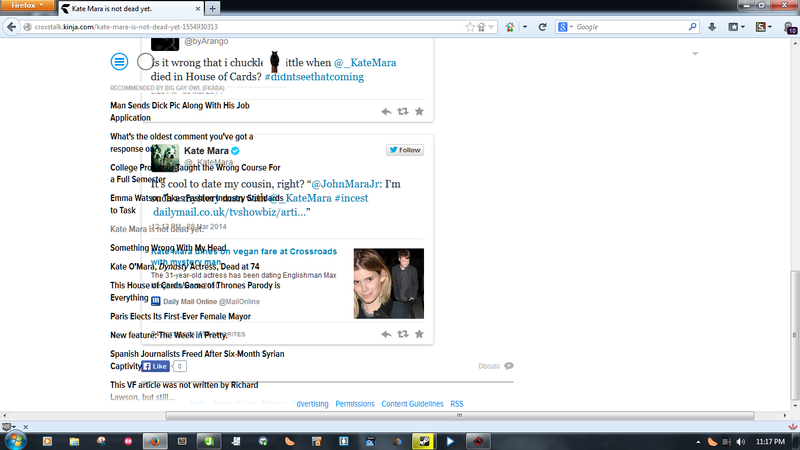Open Steam from the taskbar

tap(423, 441)
